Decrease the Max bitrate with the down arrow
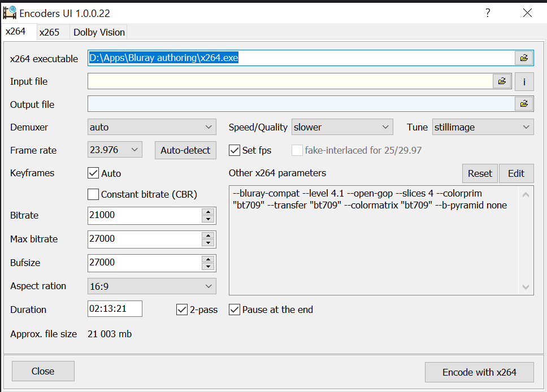 click(208, 243)
